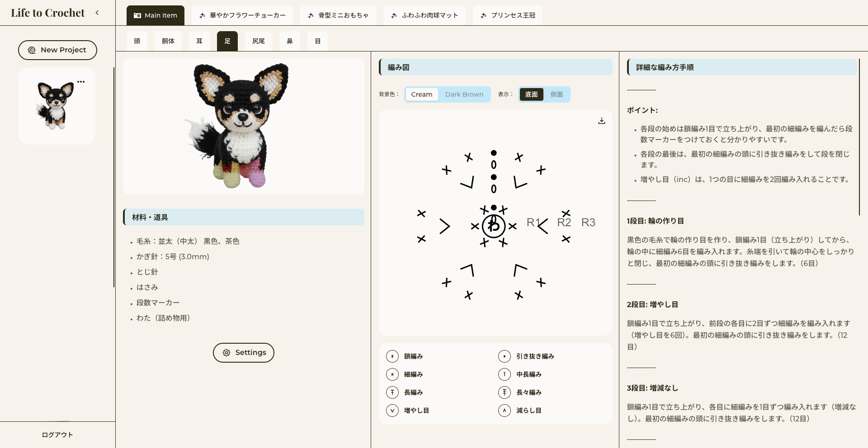Click the 増やし目 increase legend icon

[x=392, y=411]
